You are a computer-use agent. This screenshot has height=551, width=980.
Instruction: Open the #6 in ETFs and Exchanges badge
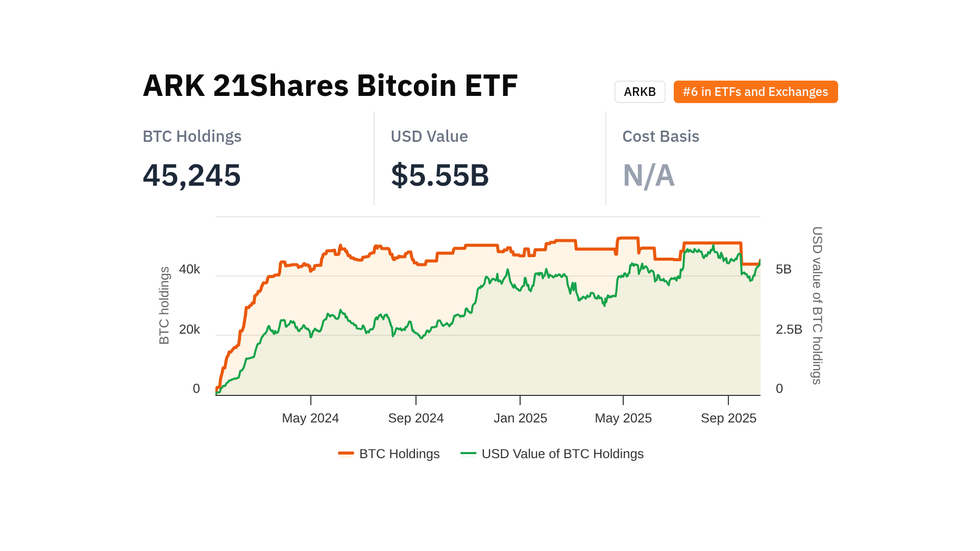pos(755,92)
